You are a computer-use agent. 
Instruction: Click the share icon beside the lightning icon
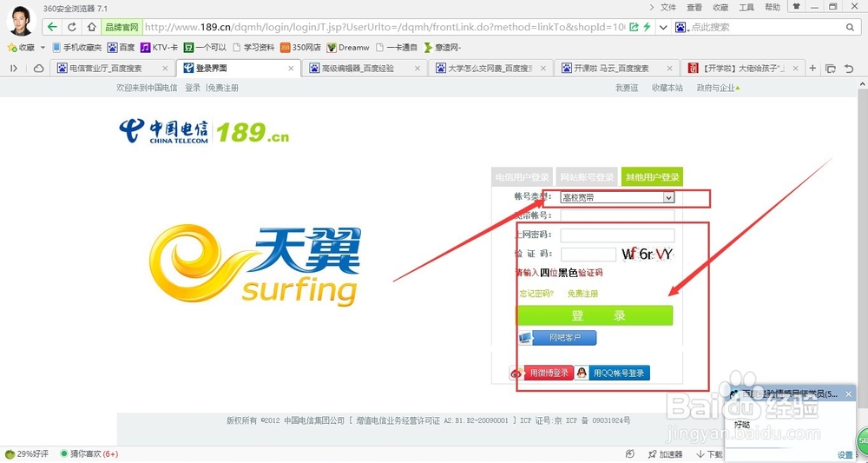point(634,27)
